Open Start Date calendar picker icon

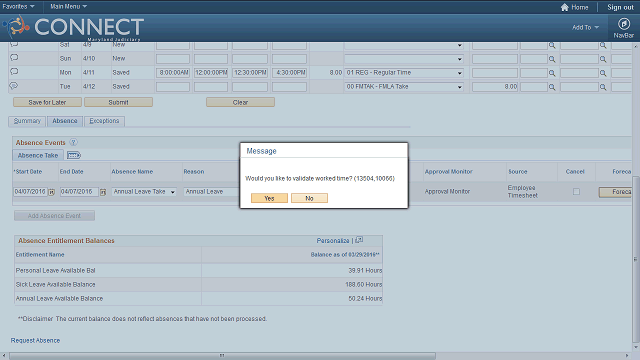coord(51,192)
